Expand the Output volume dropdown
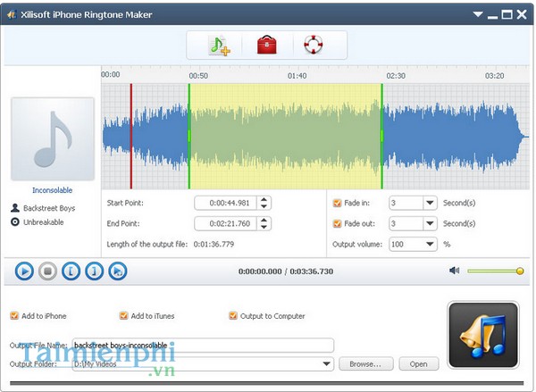This screenshot has height=392, width=536. [430, 245]
